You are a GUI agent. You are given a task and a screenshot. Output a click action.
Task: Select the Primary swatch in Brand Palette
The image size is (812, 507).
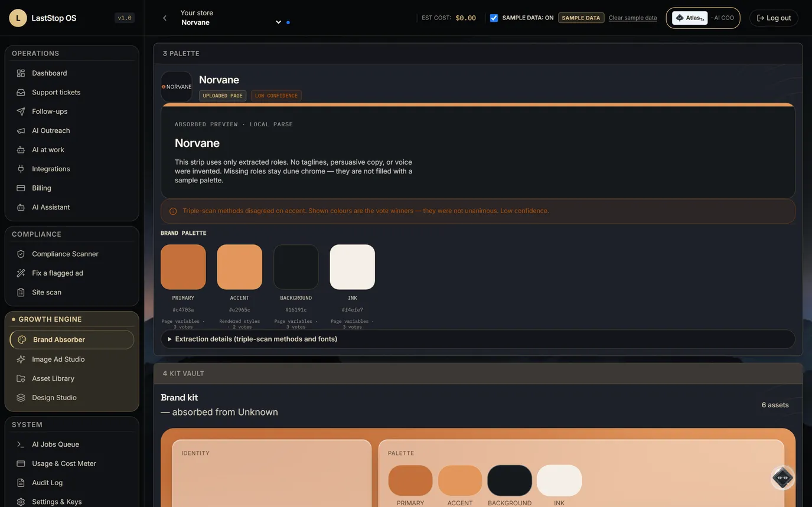click(x=183, y=267)
